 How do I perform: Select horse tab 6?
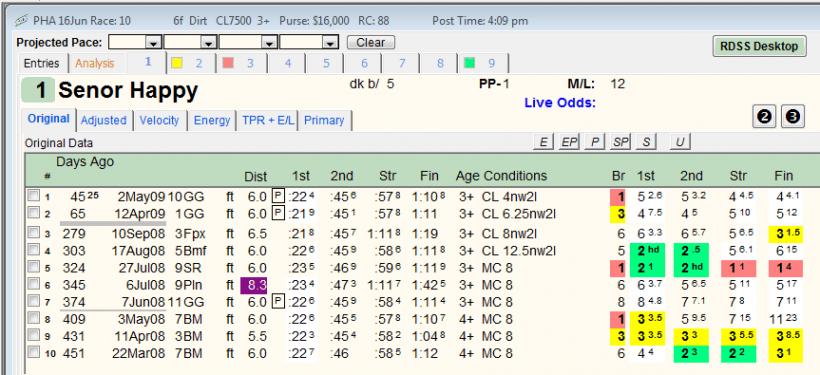click(364, 63)
